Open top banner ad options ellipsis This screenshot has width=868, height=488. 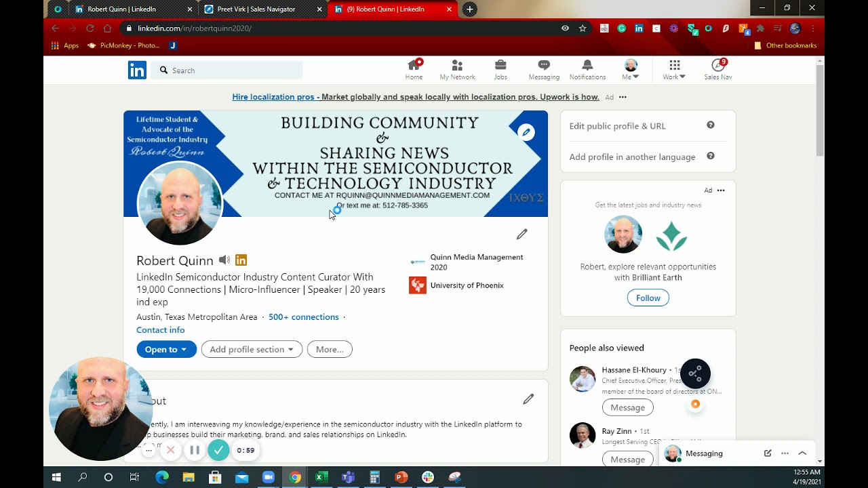(623, 97)
